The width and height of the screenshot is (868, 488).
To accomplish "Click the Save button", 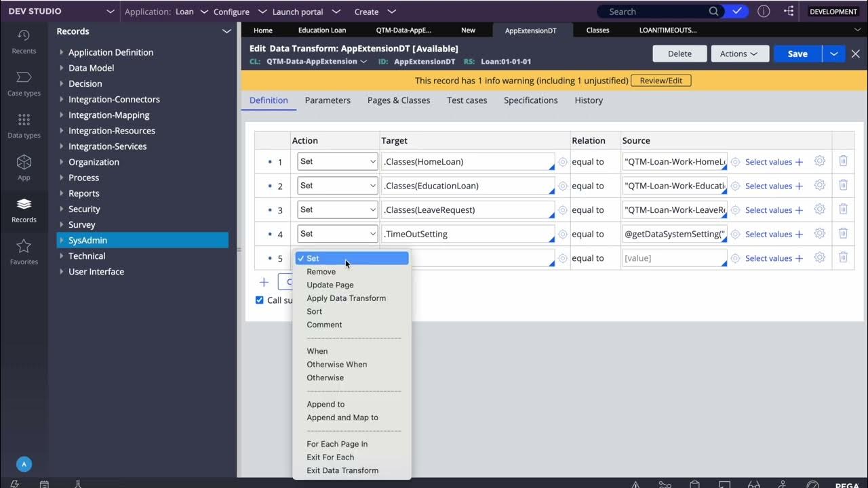I will pyautogui.click(x=797, y=54).
